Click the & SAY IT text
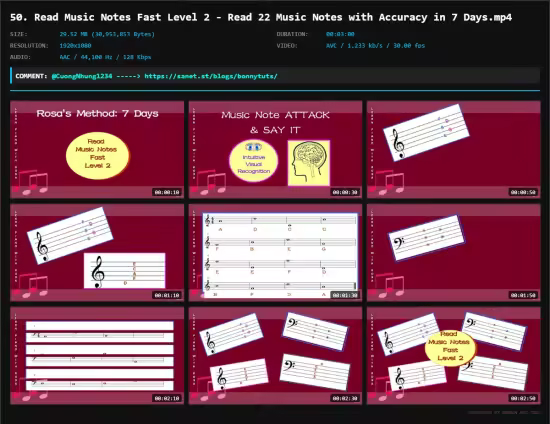 coord(275,130)
